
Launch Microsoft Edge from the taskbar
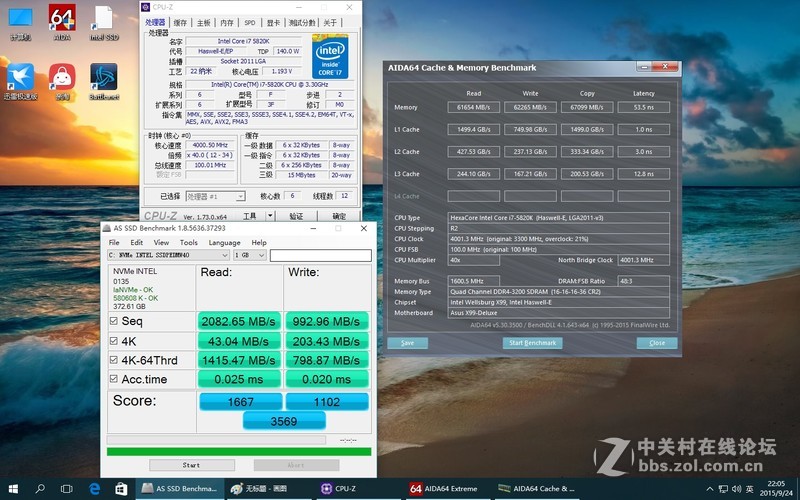tap(94, 489)
